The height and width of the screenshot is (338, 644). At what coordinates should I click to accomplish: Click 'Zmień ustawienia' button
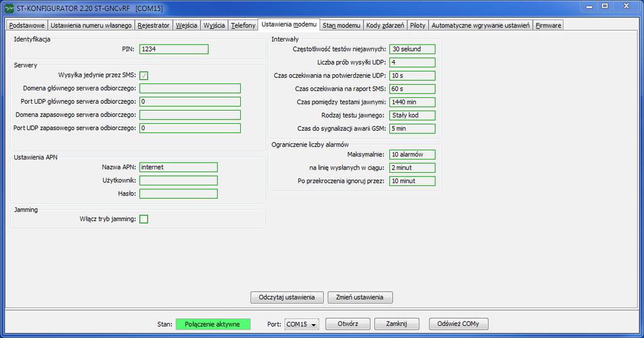[x=360, y=297]
